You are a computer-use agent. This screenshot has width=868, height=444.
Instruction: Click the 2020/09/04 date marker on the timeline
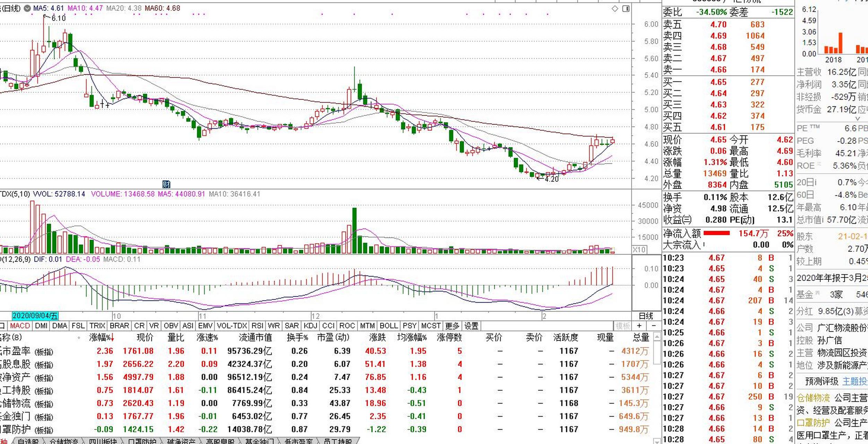point(35,316)
